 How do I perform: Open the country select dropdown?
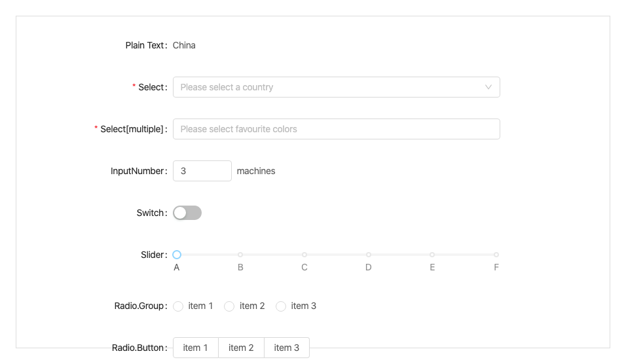327,87
